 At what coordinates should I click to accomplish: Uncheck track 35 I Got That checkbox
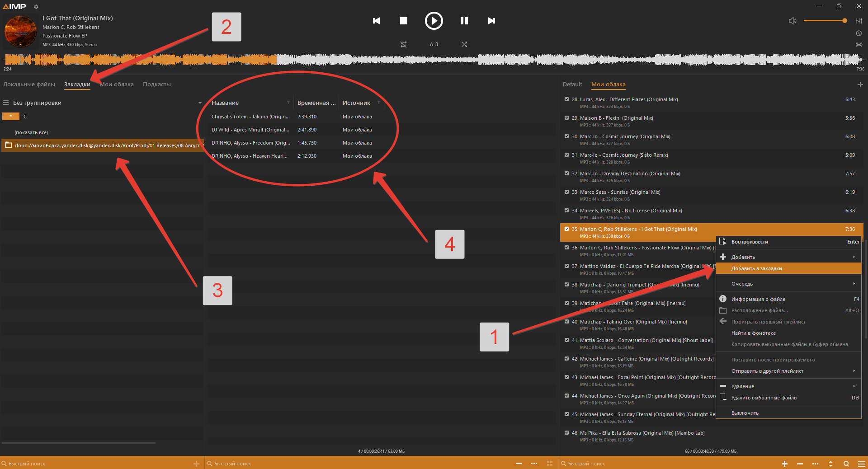(567, 229)
